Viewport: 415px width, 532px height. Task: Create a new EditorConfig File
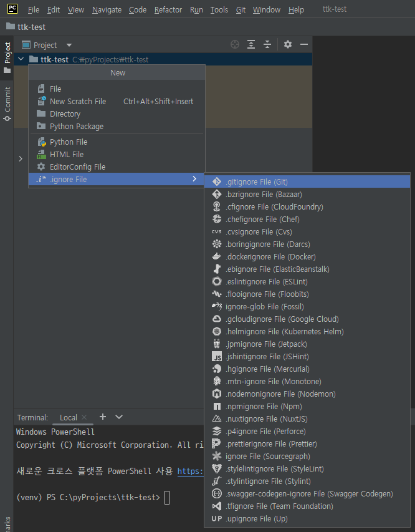[x=117, y=167]
